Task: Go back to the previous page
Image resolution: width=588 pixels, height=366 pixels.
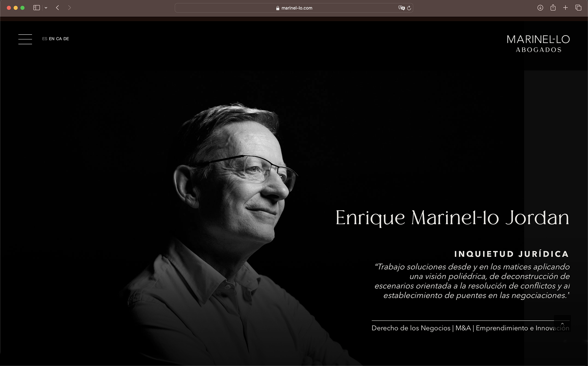Action: (58, 8)
